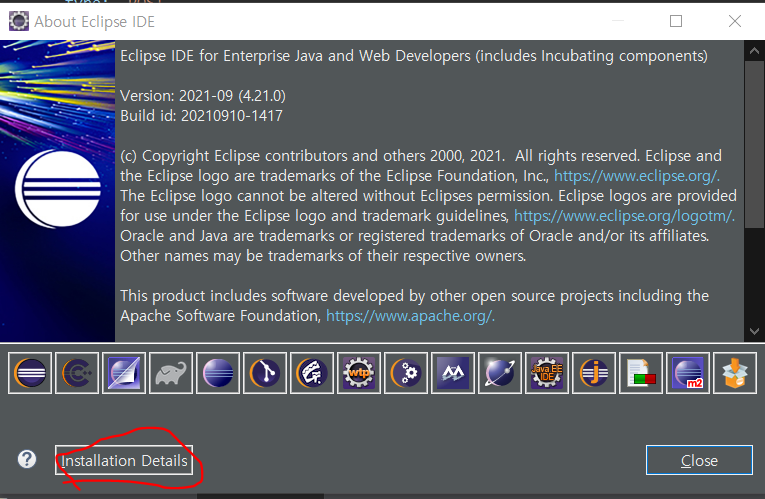Open the WTP gear plug-in icon
Viewport: 765px width, 499px height.
(x=359, y=373)
